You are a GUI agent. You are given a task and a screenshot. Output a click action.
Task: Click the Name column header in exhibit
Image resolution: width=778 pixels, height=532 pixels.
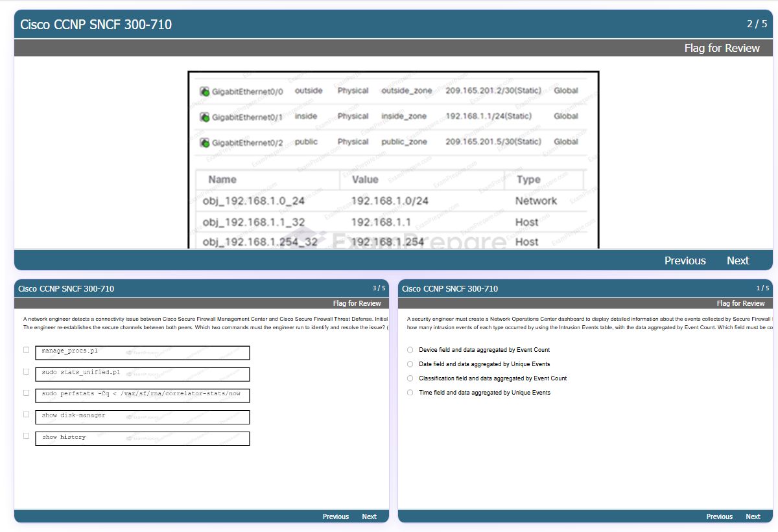[x=222, y=179]
